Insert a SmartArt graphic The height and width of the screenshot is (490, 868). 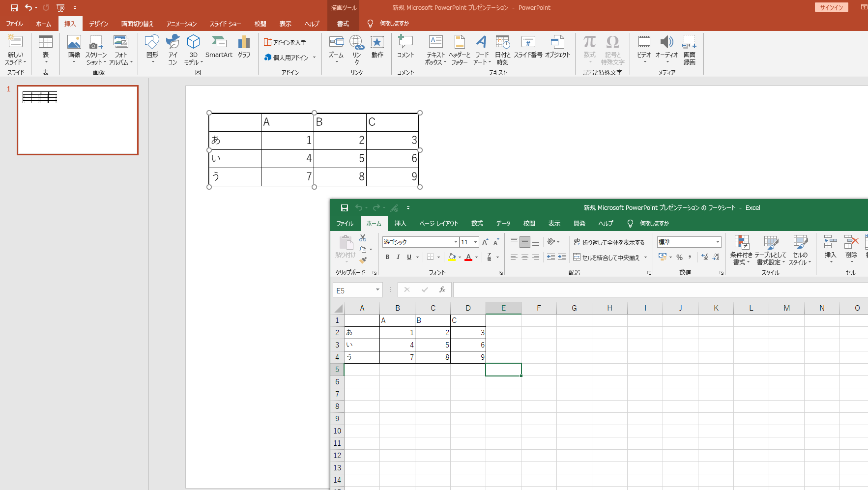tap(219, 47)
